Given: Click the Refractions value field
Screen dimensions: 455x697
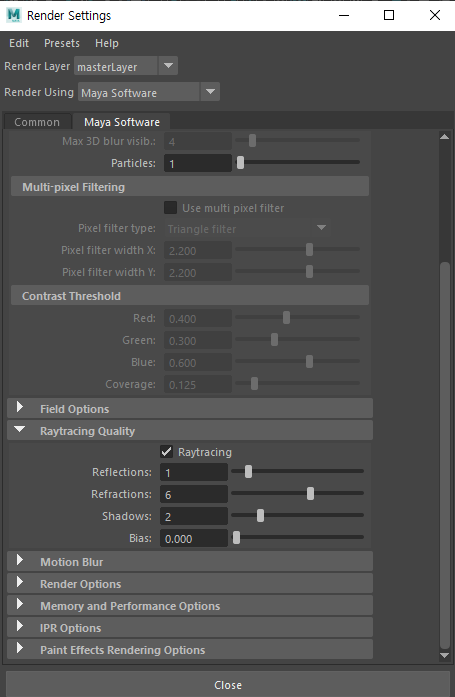Looking at the screenshot, I should coord(194,494).
